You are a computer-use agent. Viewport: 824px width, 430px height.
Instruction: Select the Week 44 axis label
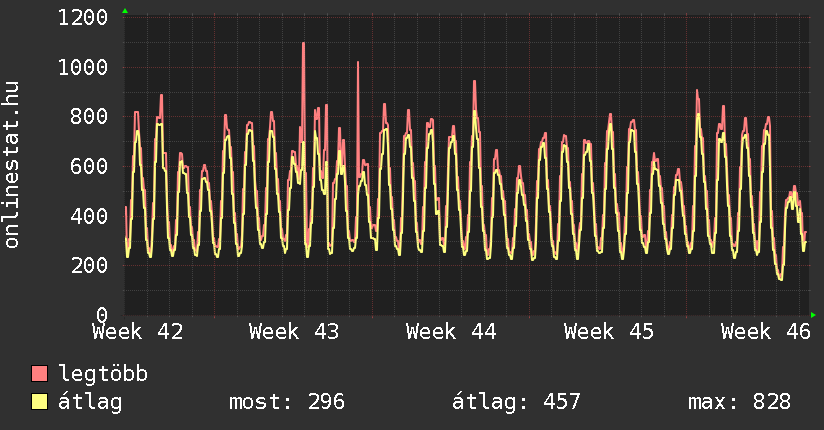click(452, 331)
